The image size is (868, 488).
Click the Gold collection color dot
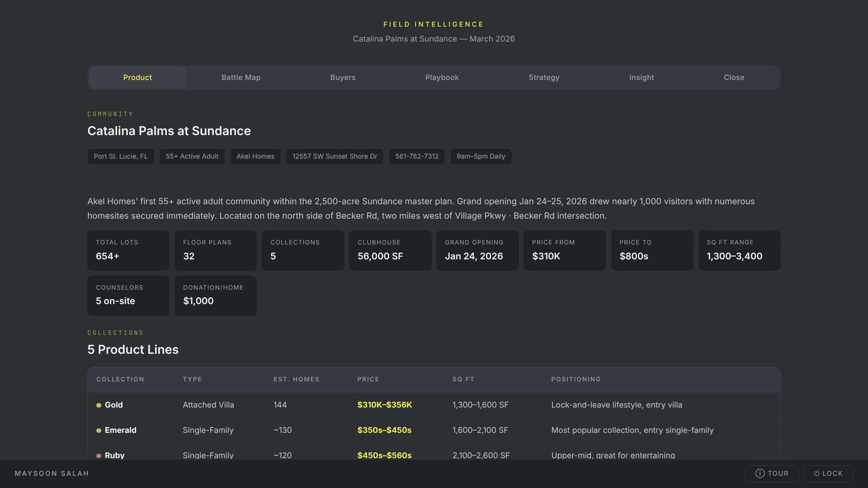coord(99,405)
